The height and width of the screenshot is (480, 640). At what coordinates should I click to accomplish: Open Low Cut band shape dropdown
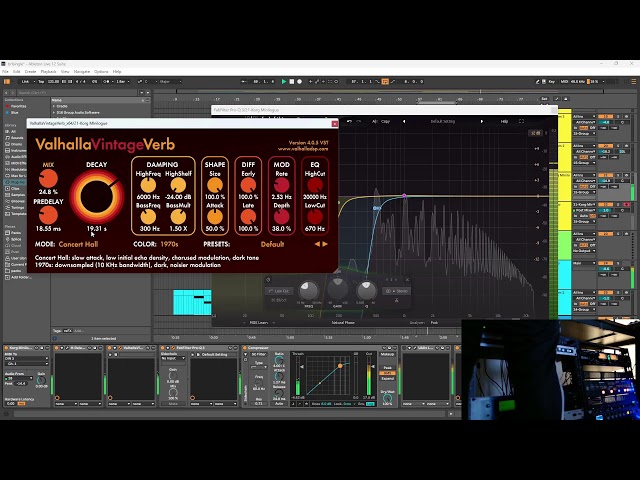pyautogui.click(x=280, y=291)
